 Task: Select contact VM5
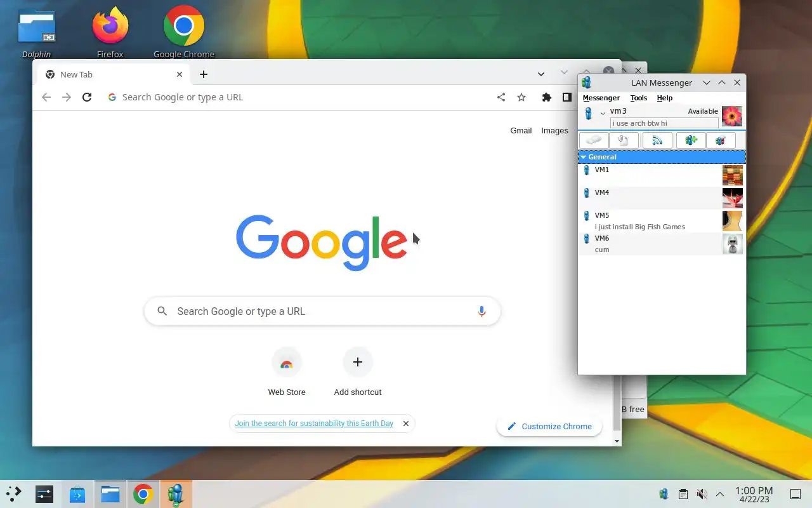662,221
